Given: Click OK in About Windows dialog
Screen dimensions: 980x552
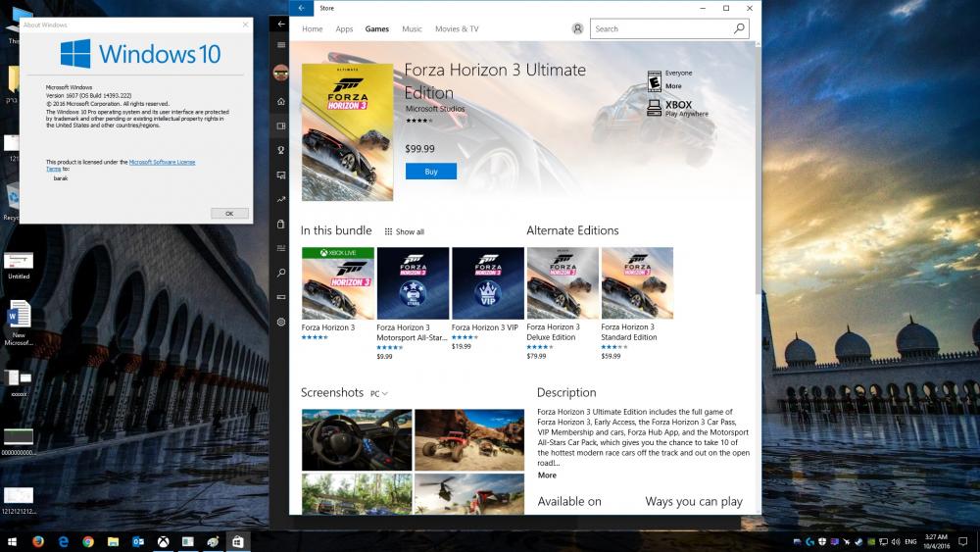Looking at the screenshot, I should click(229, 214).
